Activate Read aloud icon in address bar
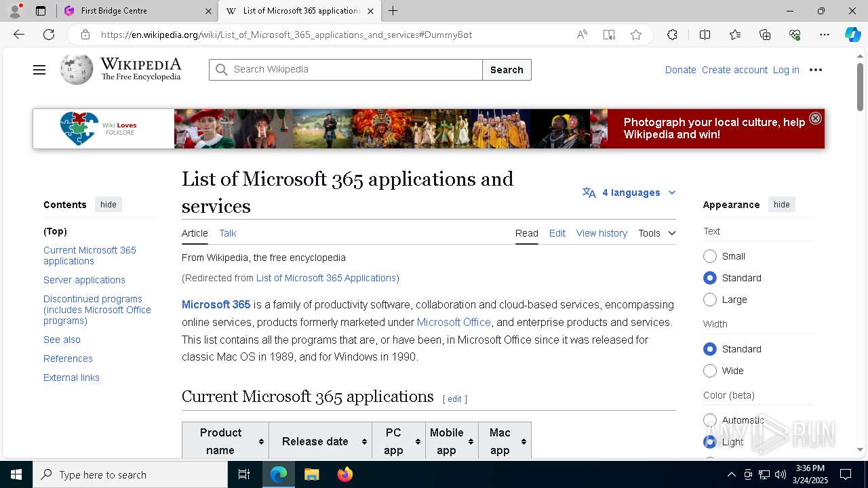This screenshot has width=868, height=488. pos(582,35)
